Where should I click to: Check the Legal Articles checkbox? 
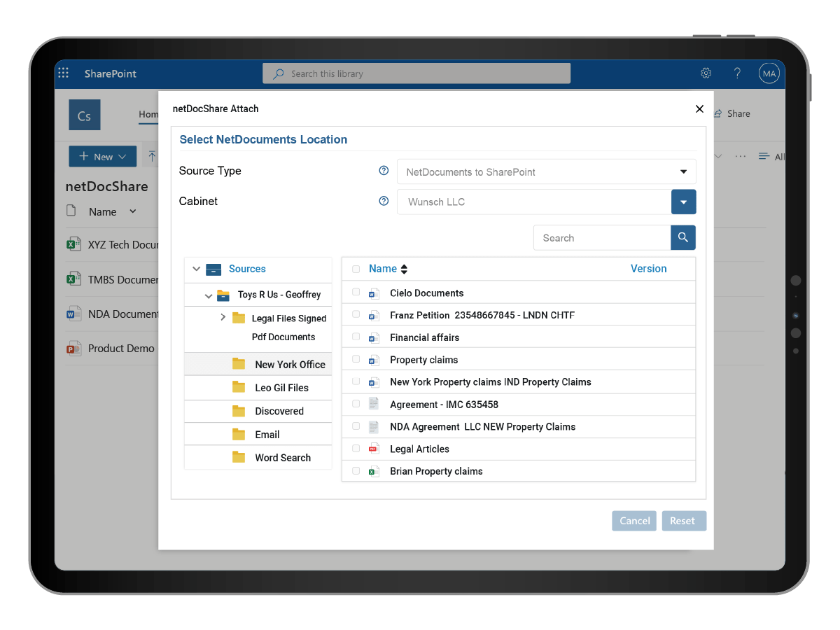pyautogui.click(x=356, y=448)
